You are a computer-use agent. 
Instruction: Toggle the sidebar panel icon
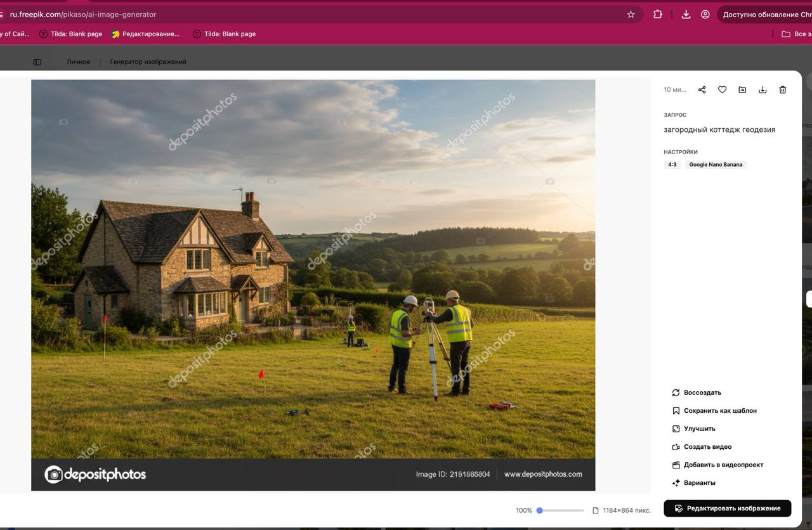[x=37, y=62]
